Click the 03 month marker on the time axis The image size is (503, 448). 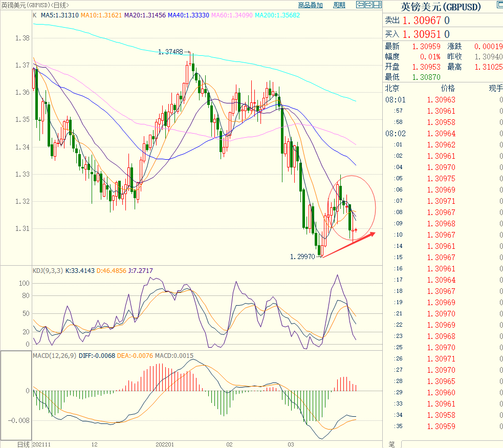[291, 444]
